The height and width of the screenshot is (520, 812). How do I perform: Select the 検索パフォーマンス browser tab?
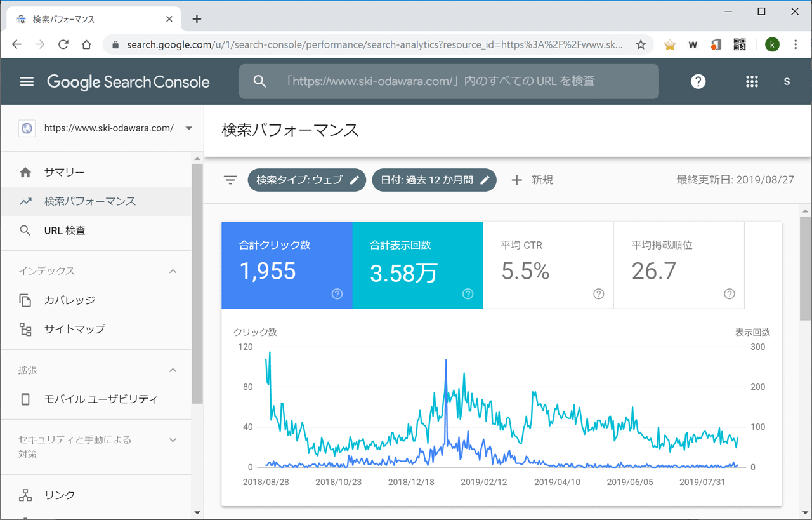(93, 19)
